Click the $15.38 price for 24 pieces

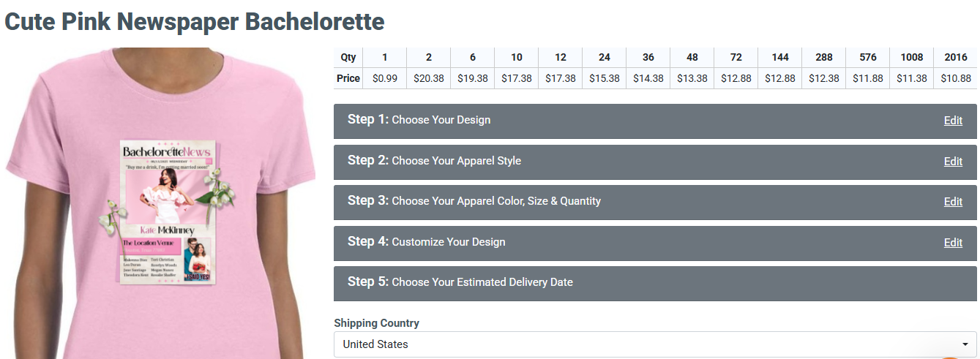point(605,78)
